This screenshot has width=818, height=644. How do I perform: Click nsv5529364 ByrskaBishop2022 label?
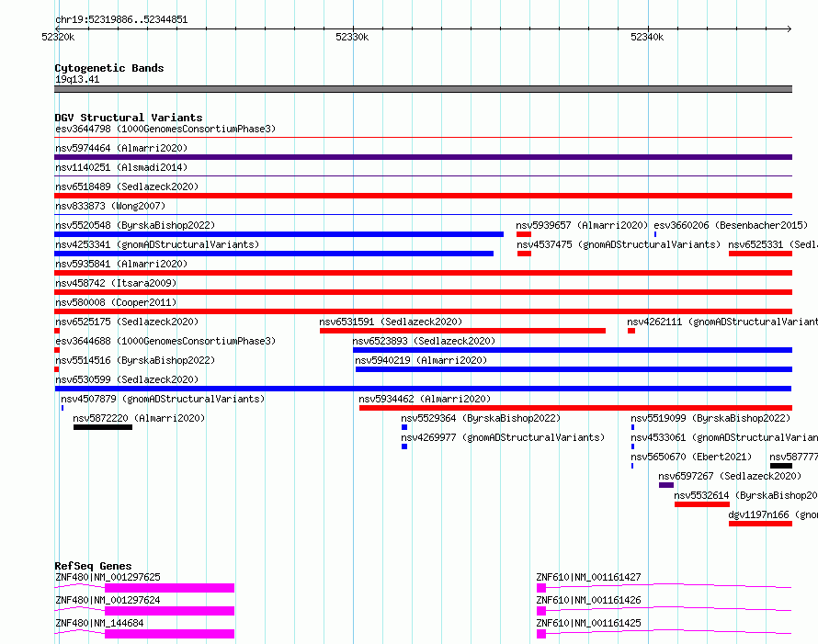point(481,418)
